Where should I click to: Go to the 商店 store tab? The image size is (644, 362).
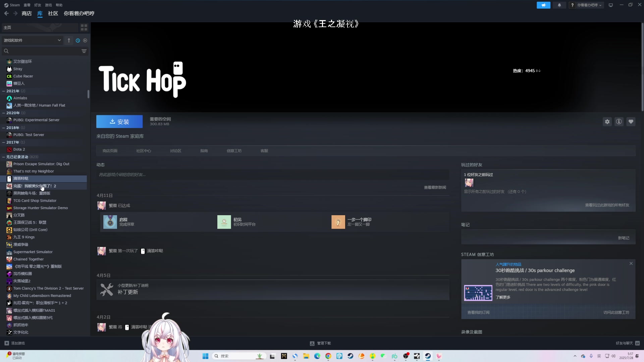[x=26, y=13]
